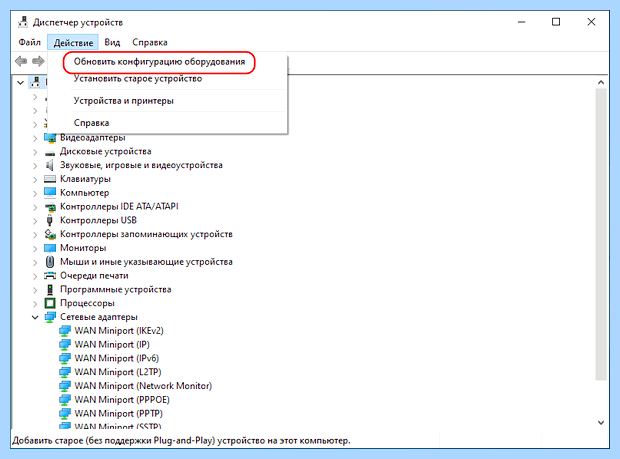Click the WAN Miniport (PPTP) adapter icon

tap(65, 414)
